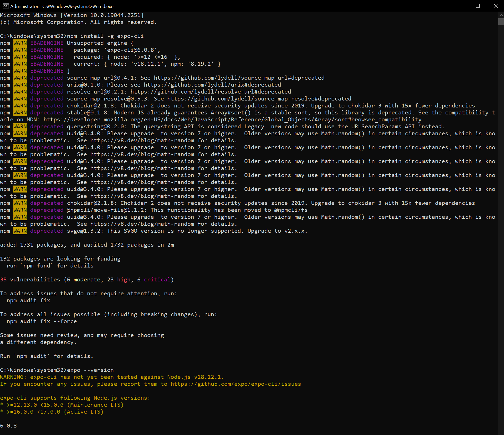Click '132 packages are looking for funding'
Viewport: 504px width, 435px height.
click(x=60, y=259)
